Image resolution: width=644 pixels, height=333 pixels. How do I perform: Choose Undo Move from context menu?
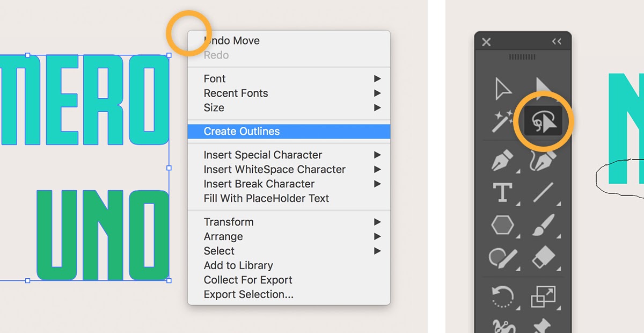point(289,41)
